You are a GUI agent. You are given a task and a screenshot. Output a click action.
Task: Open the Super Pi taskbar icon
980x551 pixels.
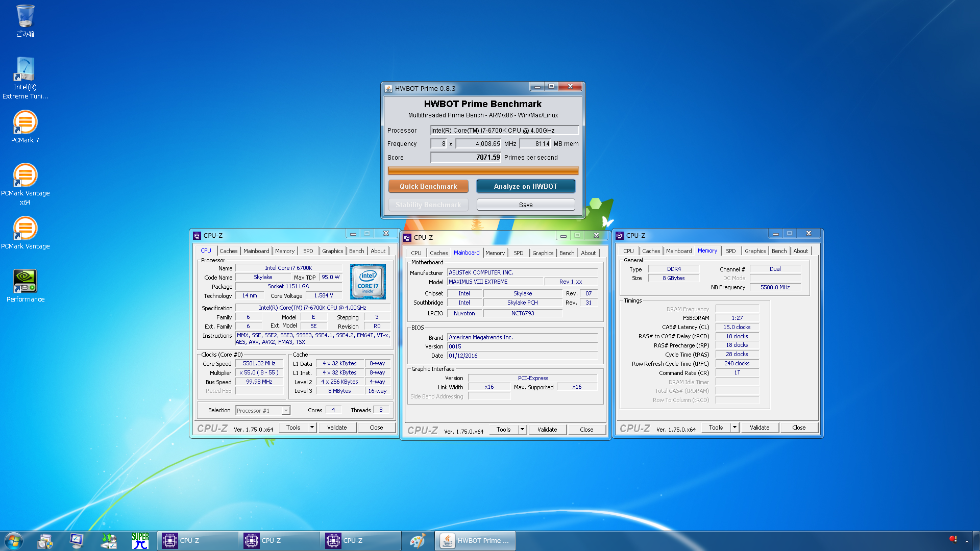click(140, 541)
